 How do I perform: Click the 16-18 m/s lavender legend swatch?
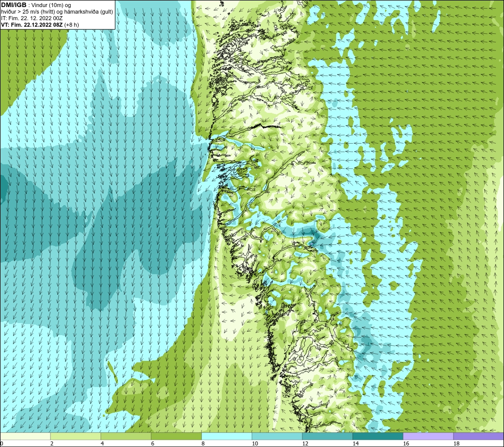[x=428, y=436]
